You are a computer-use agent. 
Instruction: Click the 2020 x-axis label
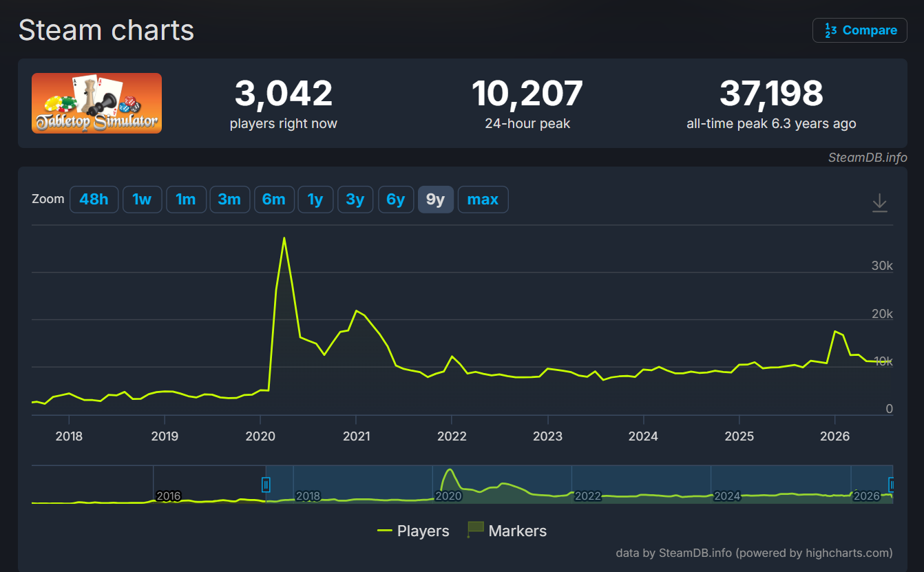pyautogui.click(x=260, y=436)
